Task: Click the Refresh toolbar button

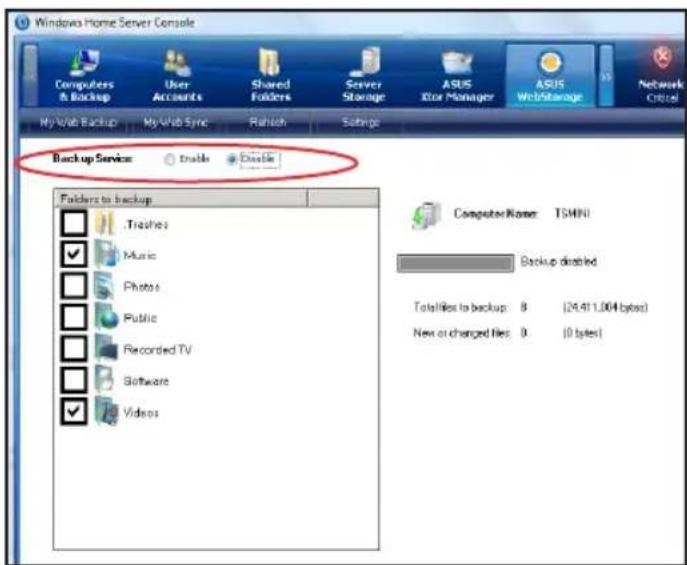Action: pos(268,122)
